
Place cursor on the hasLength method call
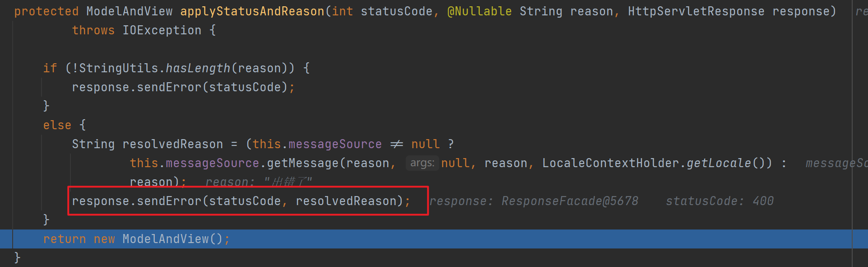pos(198,68)
